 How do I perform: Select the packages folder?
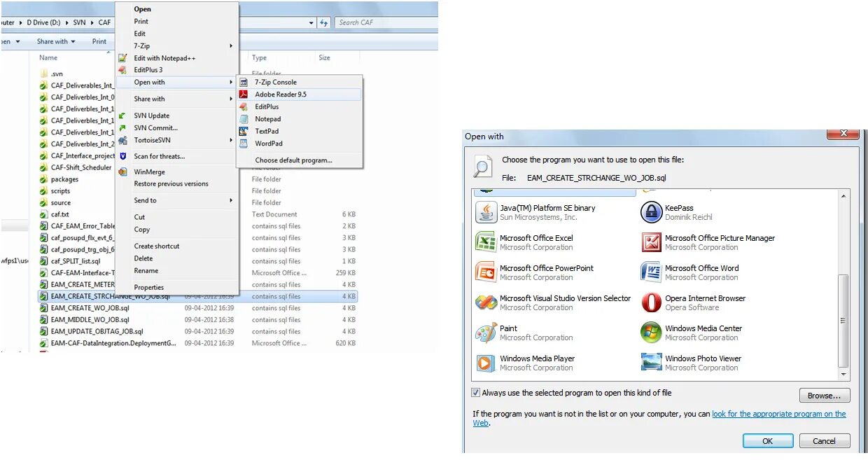click(64, 180)
